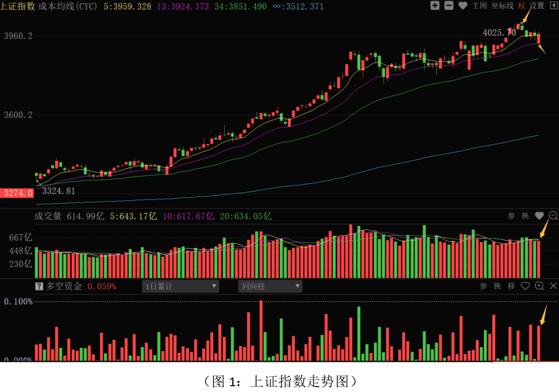The image size is (559, 392).
Task: Click the 参 button in 成交量 panel
Action: pyautogui.click(x=511, y=216)
